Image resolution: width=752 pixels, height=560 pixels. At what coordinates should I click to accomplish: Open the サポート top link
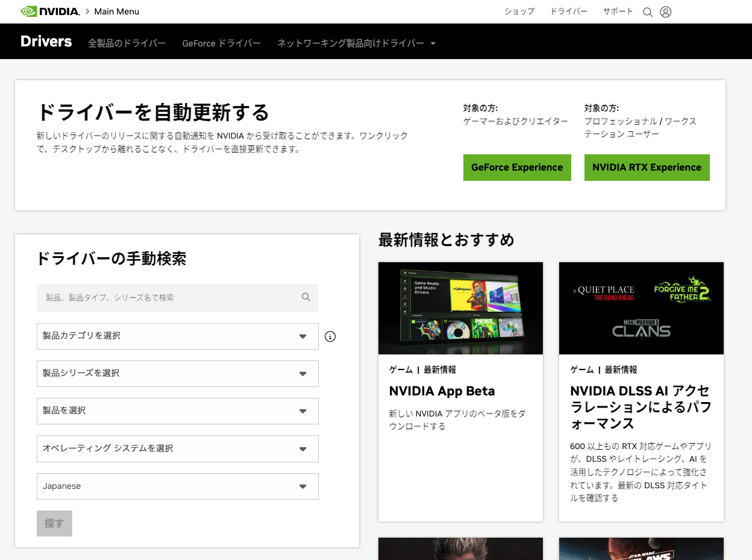pyautogui.click(x=618, y=11)
